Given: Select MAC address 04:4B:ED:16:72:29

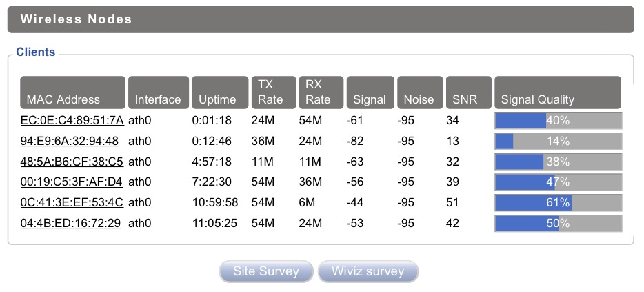Looking at the screenshot, I should [x=70, y=224].
